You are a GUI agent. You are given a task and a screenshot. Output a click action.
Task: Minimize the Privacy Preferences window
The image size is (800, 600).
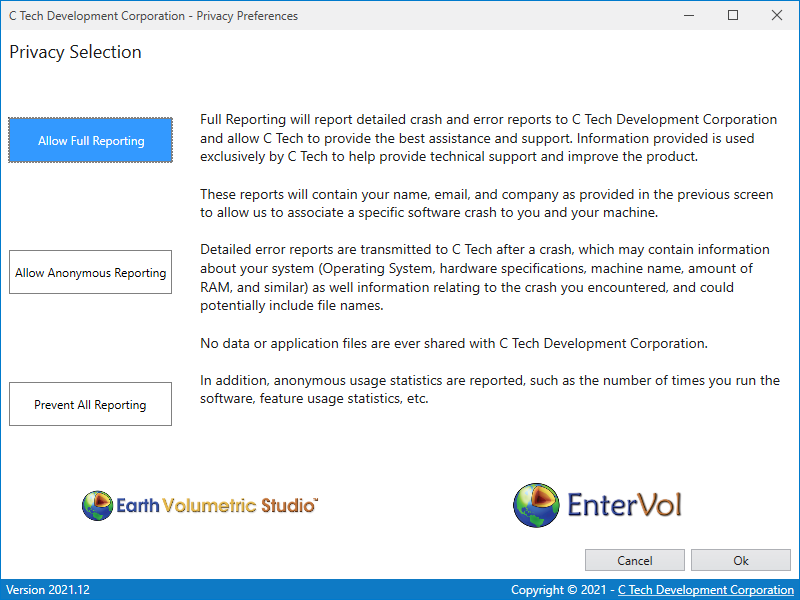click(x=688, y=15)
